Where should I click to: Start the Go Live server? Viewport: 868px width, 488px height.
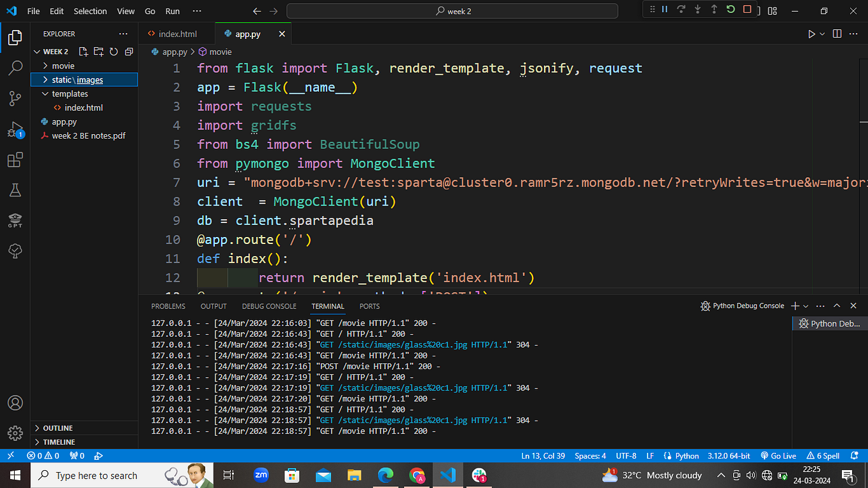point(778,455)
